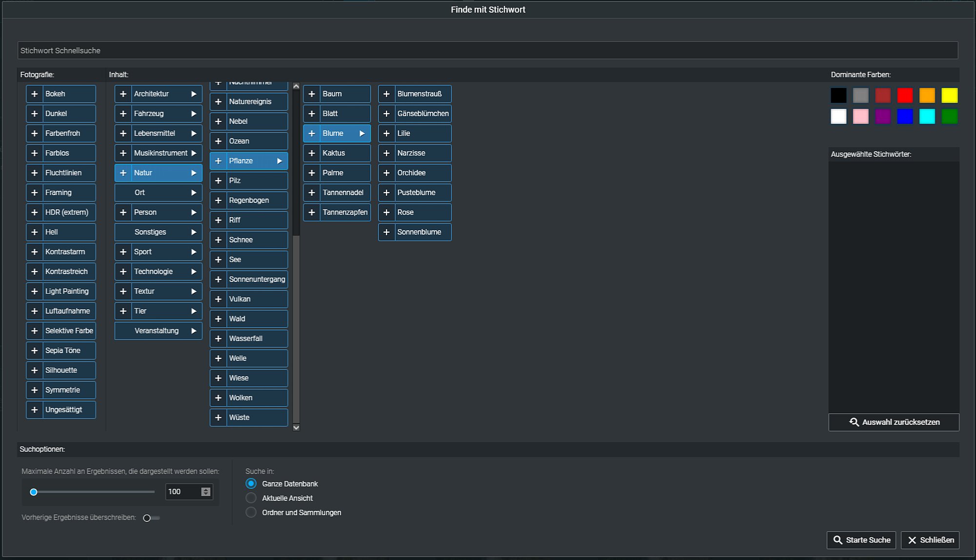976x560 pixels.
Task: Select Aktuelle Ansicht search scope
Action: pyautogui.click(x=251, y=498)
